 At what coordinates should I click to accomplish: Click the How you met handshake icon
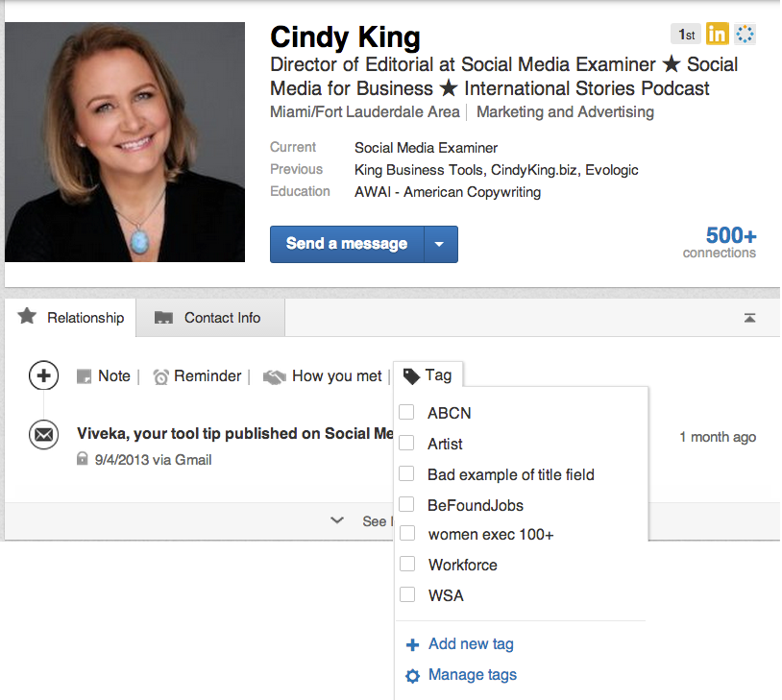coord(275,377)
